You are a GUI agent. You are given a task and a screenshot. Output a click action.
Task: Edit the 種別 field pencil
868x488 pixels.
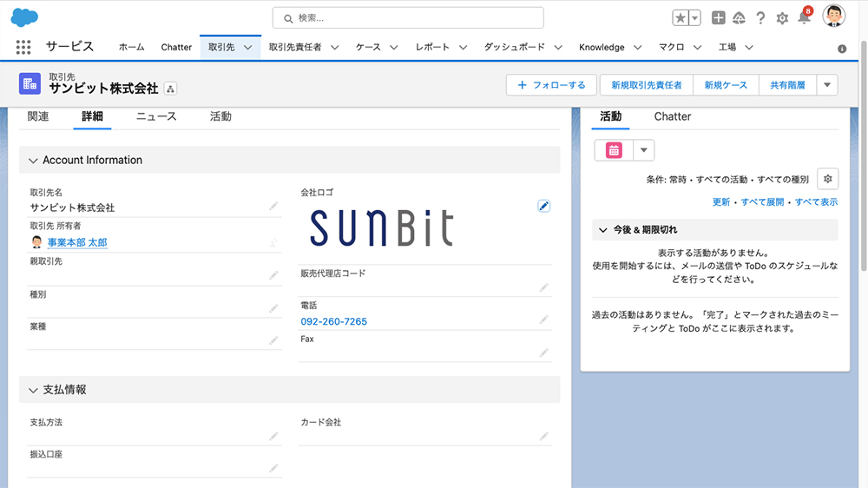click(273, 308)
